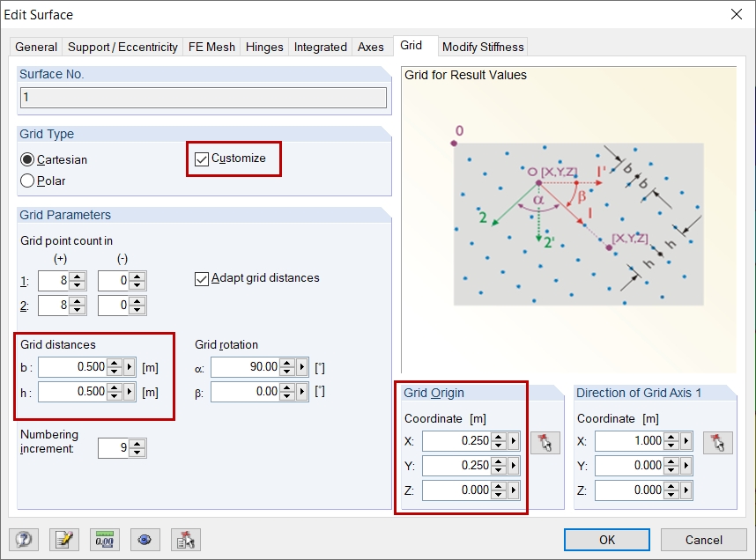Image resolution: width=756 pixels, height=560 pixels.
Task: Adjust axis 1 negative count spinner
Action: tap(137, 281)
